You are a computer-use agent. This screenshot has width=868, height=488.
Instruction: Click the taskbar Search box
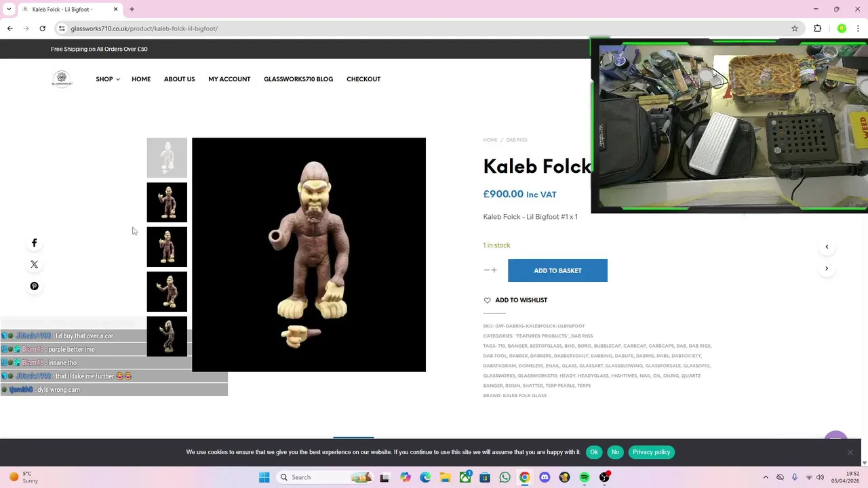[325, 477]
